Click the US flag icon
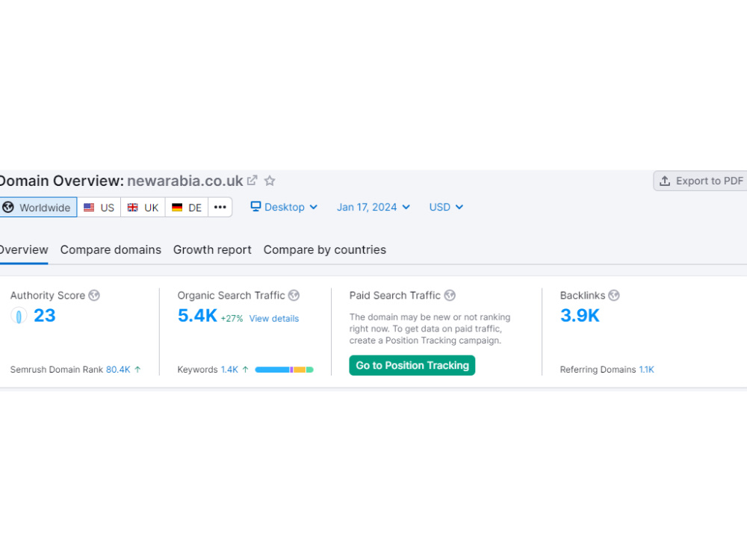 click(89, 207)
